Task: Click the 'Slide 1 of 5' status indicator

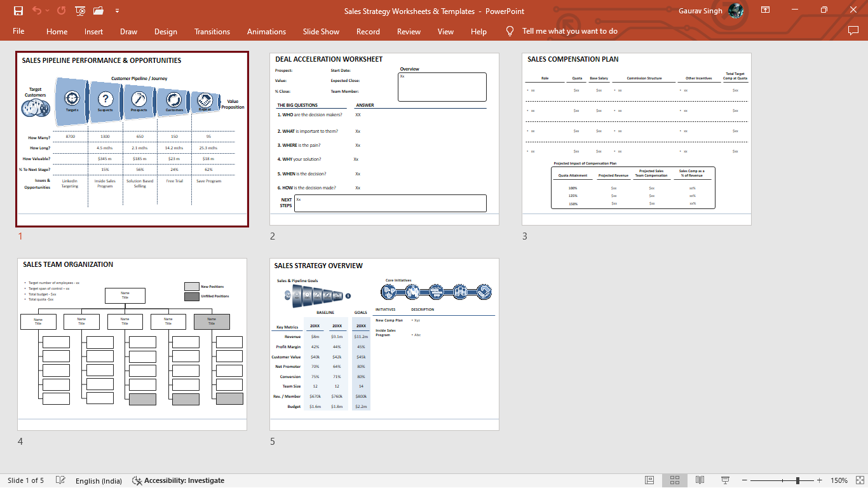Action: coord(26,480)
